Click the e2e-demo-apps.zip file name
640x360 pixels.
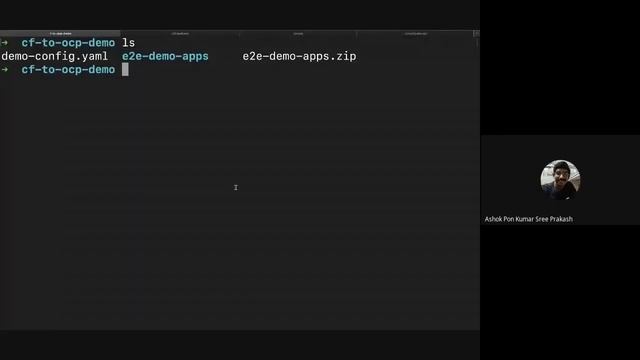tap(299, 56)
